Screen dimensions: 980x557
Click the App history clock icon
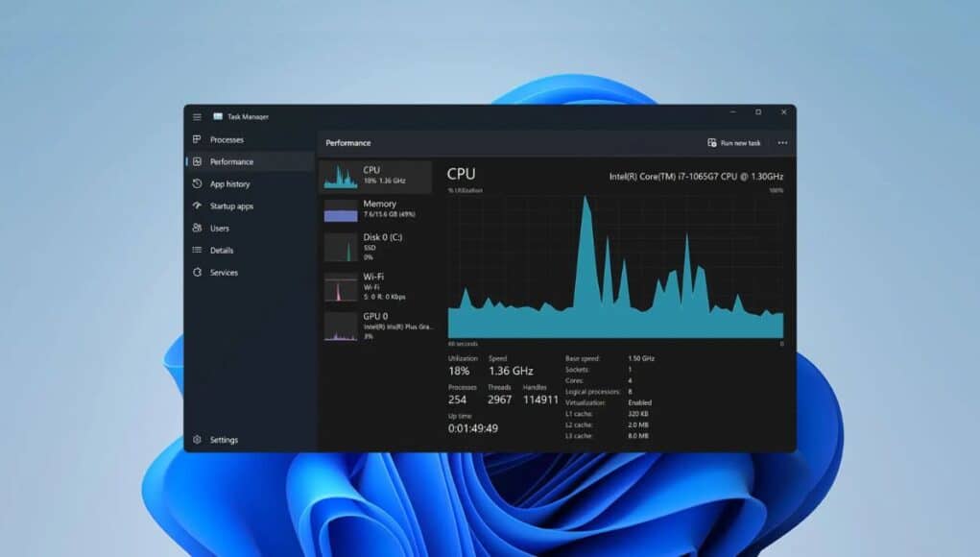197,183
